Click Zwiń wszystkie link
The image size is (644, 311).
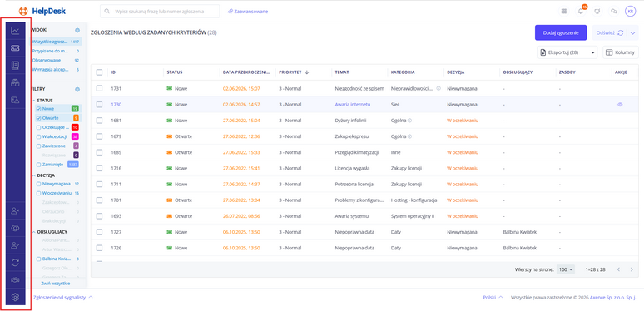click(56, 283)
